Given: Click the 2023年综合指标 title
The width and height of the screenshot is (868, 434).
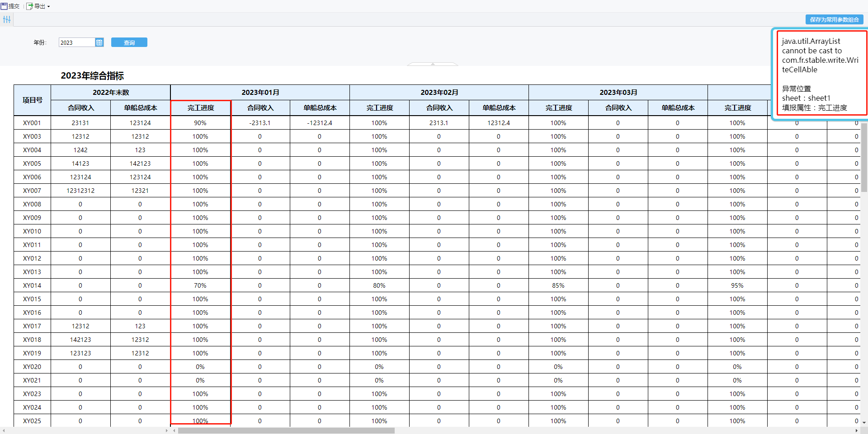Looking at the screenshot, I should [92, 75].
